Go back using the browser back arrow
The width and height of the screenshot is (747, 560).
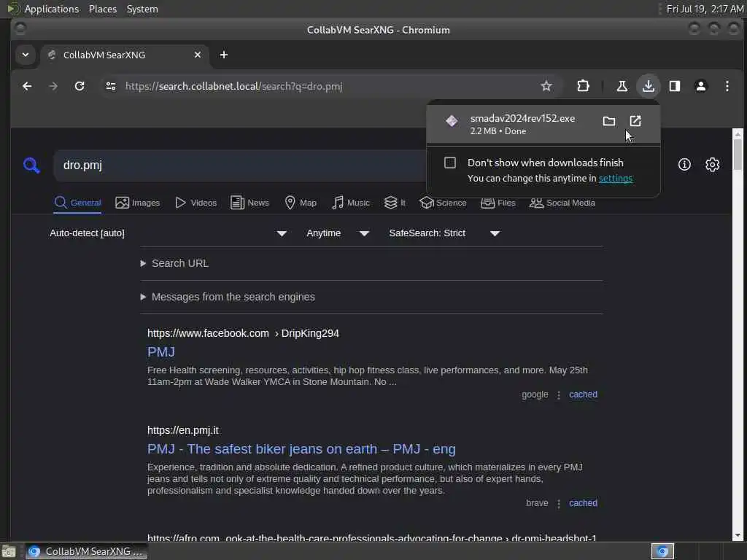pos(27,86)
